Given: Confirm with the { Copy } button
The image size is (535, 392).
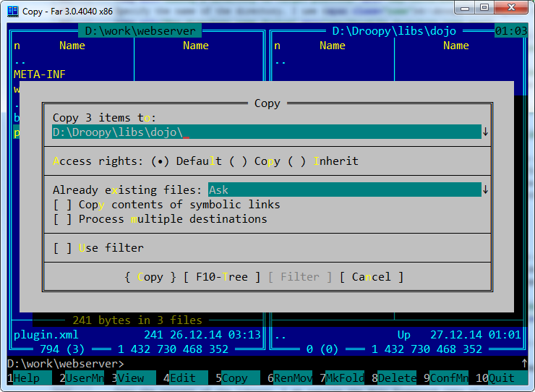Looking at the screenshot, I should [x=150, y=277].
